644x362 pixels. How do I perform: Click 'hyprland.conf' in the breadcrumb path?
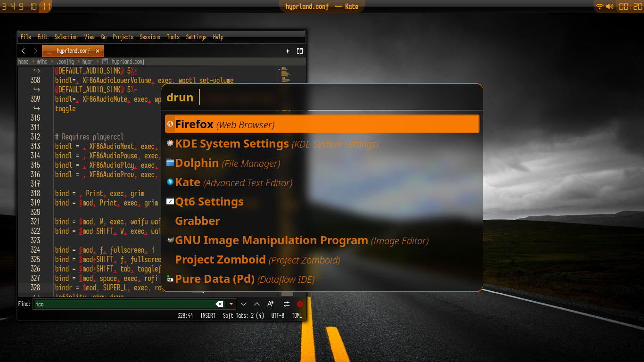tap(128, 62)
